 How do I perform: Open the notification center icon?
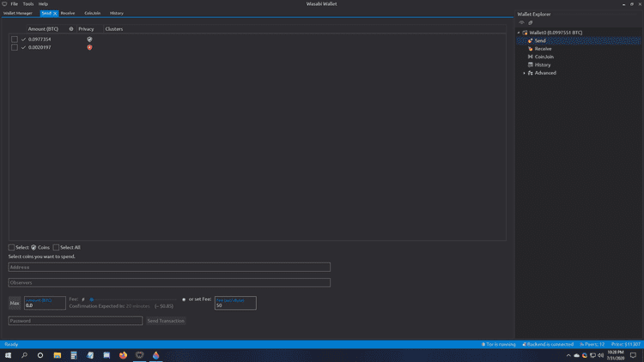tap(633, 355)
